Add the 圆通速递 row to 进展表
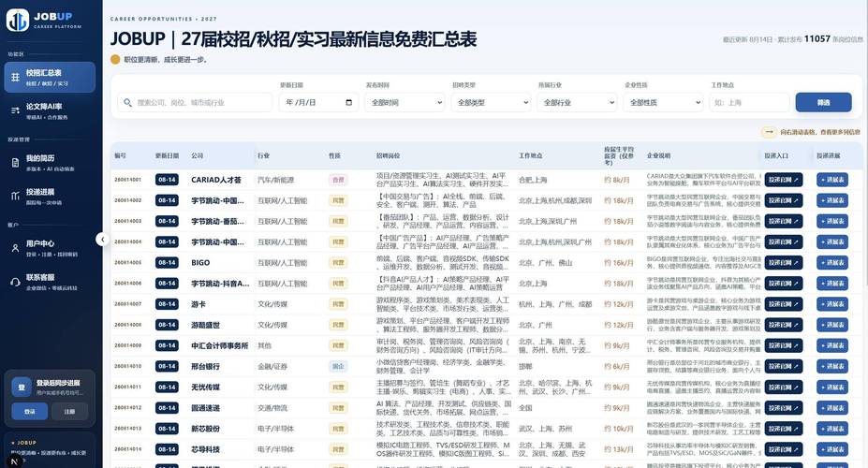Image resolution: width=868 pixels, height=468 pixels. pos(832,408)
